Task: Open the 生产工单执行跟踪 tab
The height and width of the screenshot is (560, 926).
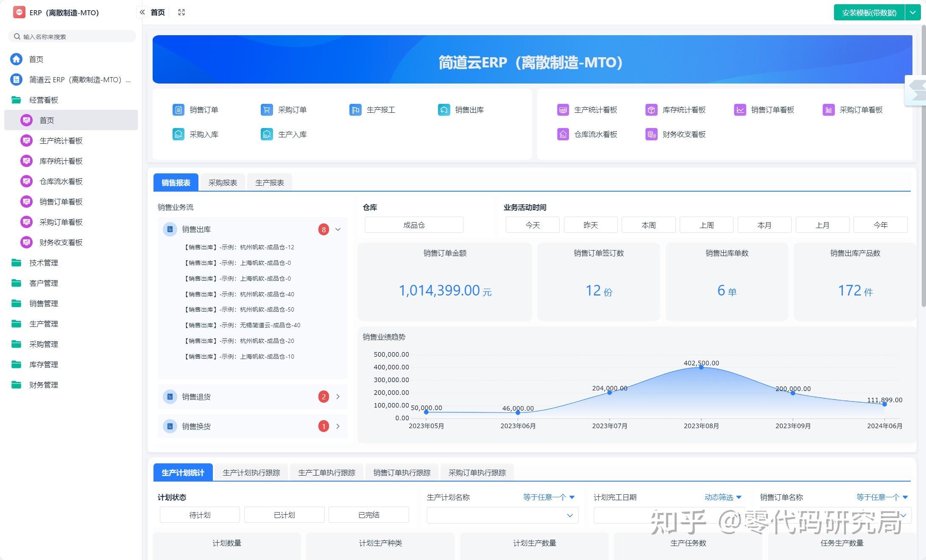Action: click(x=326, y=472)
